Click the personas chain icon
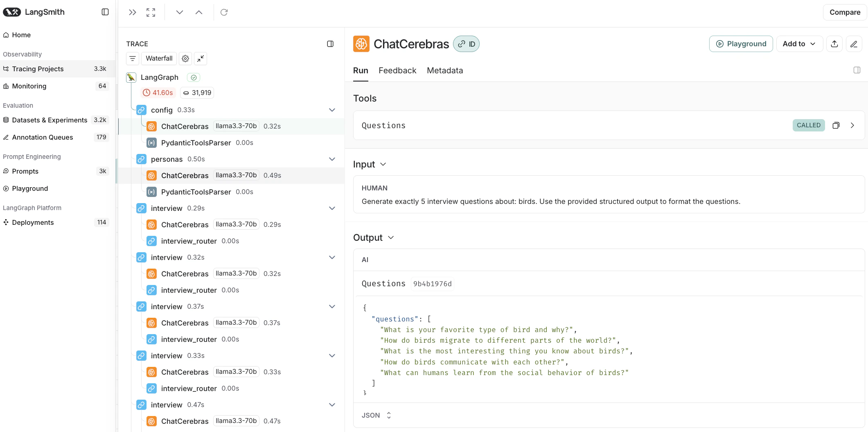868x432 pixels. point(141,159)
